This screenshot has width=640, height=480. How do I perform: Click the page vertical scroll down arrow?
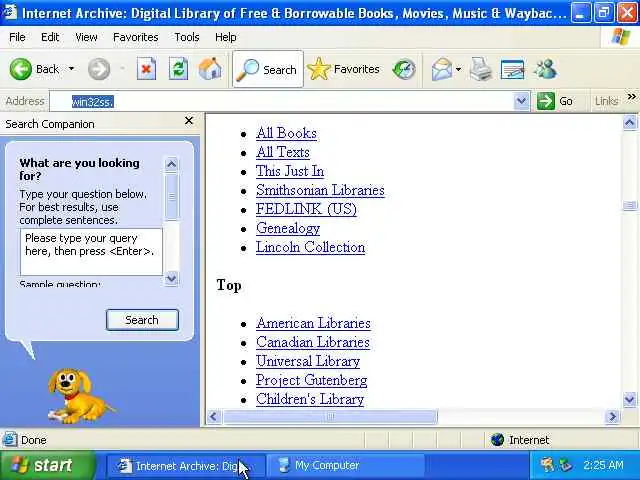(x=629, y=399)
